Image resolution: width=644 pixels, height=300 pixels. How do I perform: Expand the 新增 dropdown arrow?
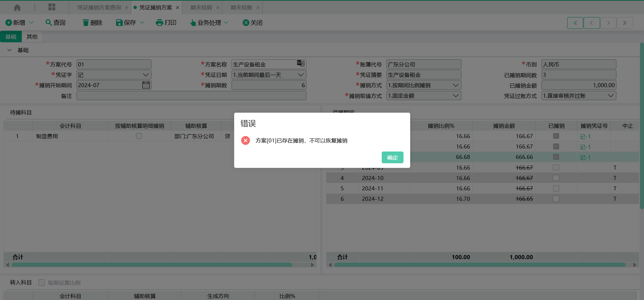pos(32,22)
